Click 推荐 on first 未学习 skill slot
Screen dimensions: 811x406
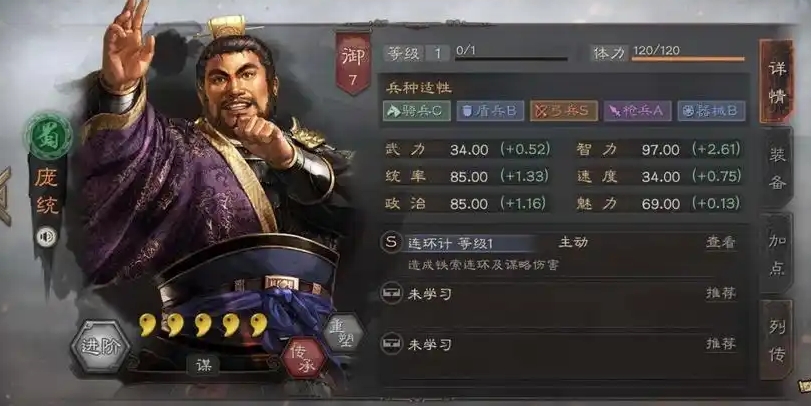[x=720, y=293]
